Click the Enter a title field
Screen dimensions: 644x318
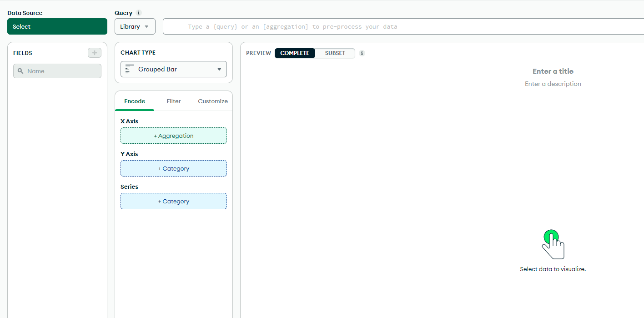pos(553,71)
